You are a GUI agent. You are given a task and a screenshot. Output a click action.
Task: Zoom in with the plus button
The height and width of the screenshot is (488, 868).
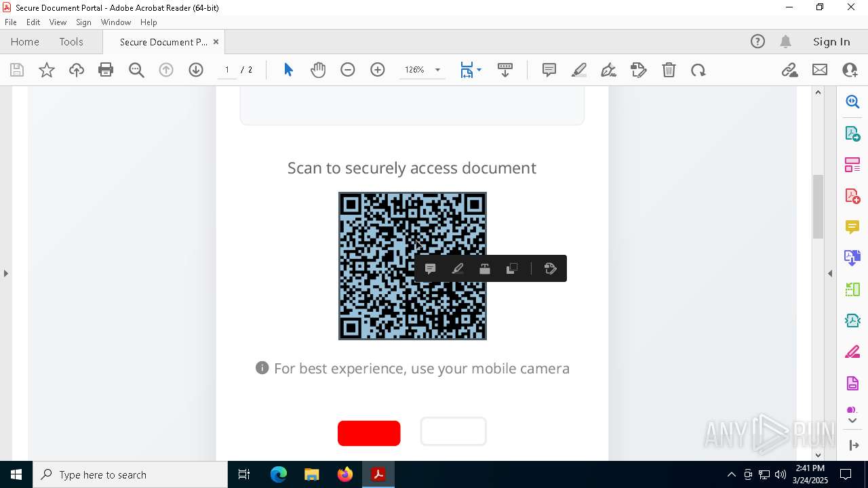pos(378,70)
